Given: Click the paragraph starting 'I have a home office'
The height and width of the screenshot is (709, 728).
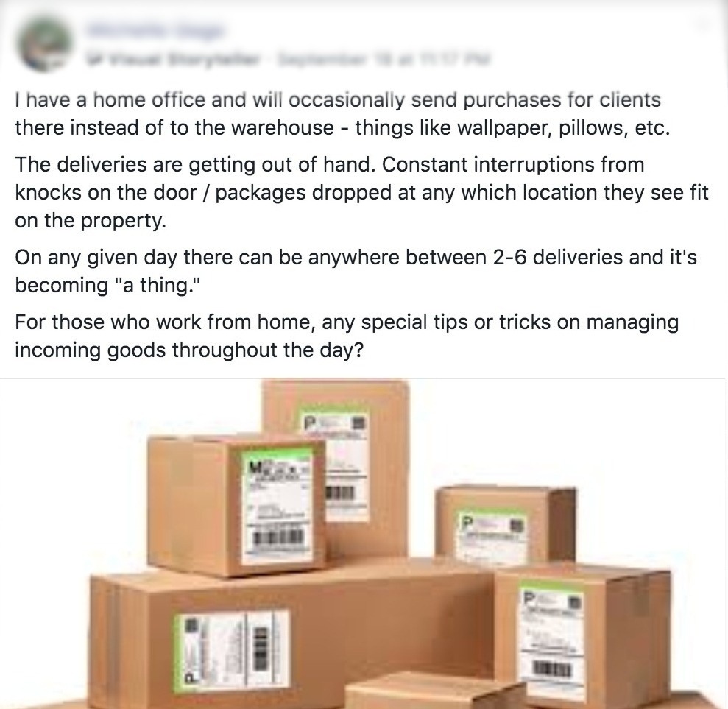Looking at the screenshot, I should coord(342,114).
